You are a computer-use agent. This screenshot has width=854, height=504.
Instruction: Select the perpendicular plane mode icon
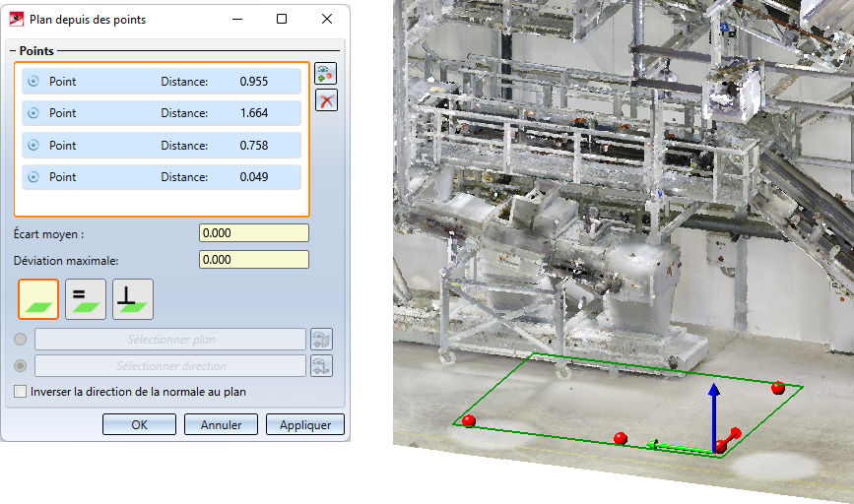pos(133,299)
